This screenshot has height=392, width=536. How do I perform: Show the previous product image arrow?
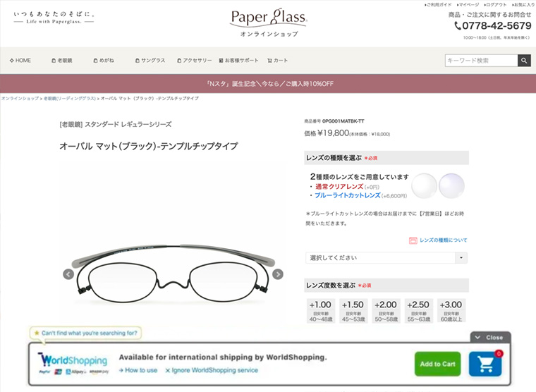(x=68, y=274)
